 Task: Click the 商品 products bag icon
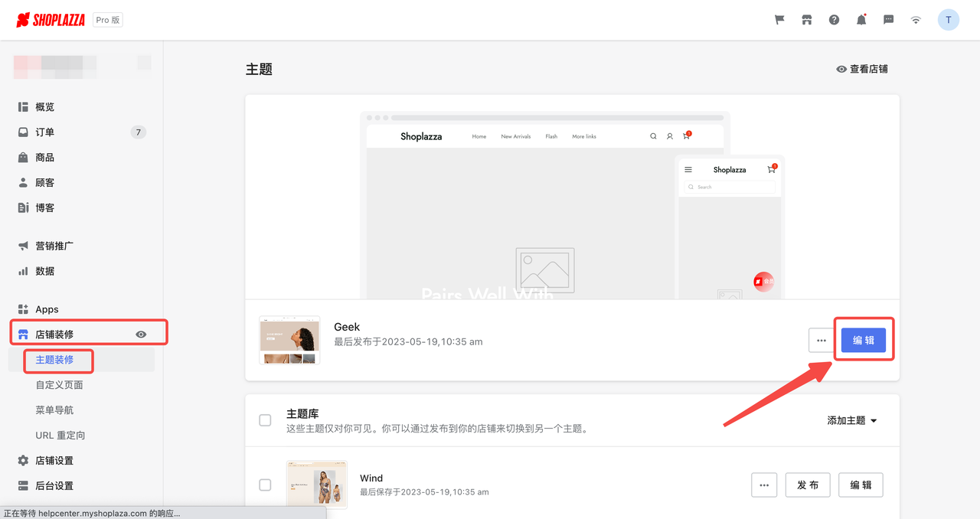click(x=23, y=158)
